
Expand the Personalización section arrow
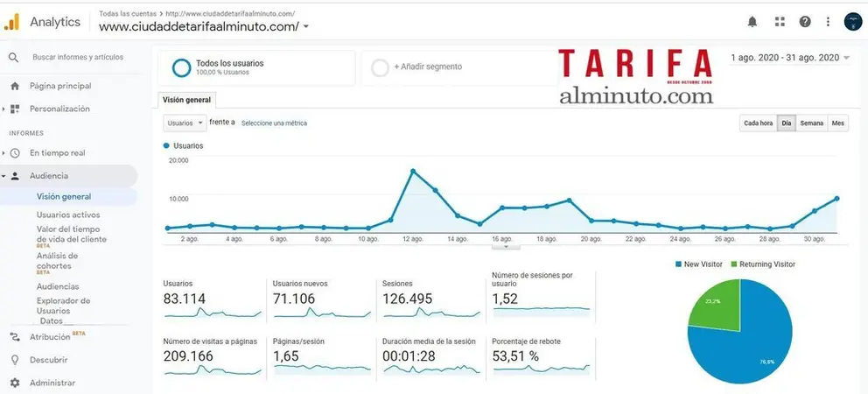click(x=3, y=109)
